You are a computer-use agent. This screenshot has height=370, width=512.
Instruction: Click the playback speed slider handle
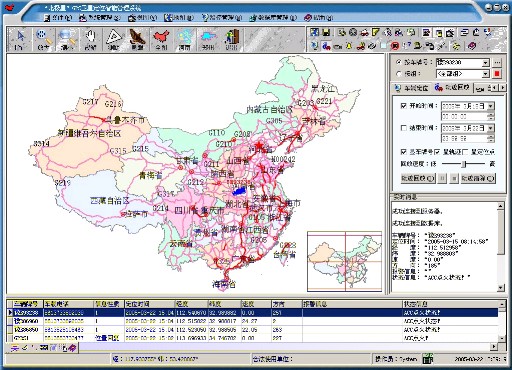(464, 164)
